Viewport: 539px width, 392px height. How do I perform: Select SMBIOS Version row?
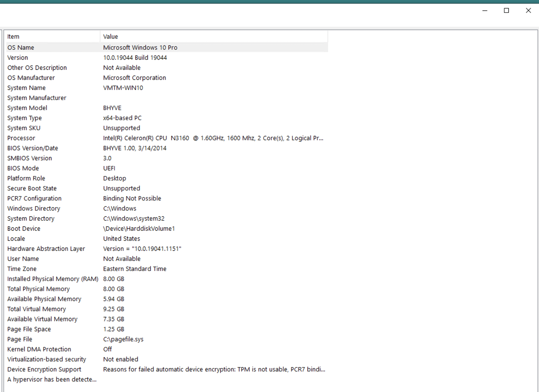pyautogui.click(x=167, y=158)
